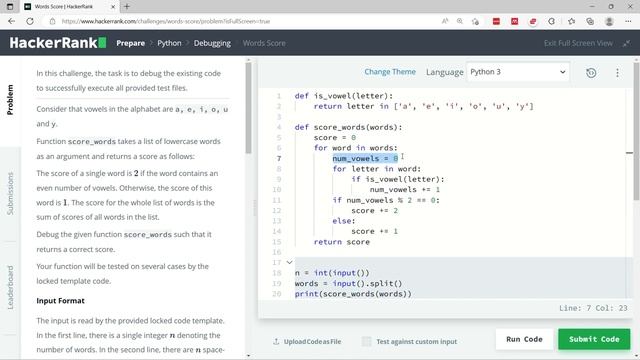Open browser Favorites list icon

tap(571, 21)
